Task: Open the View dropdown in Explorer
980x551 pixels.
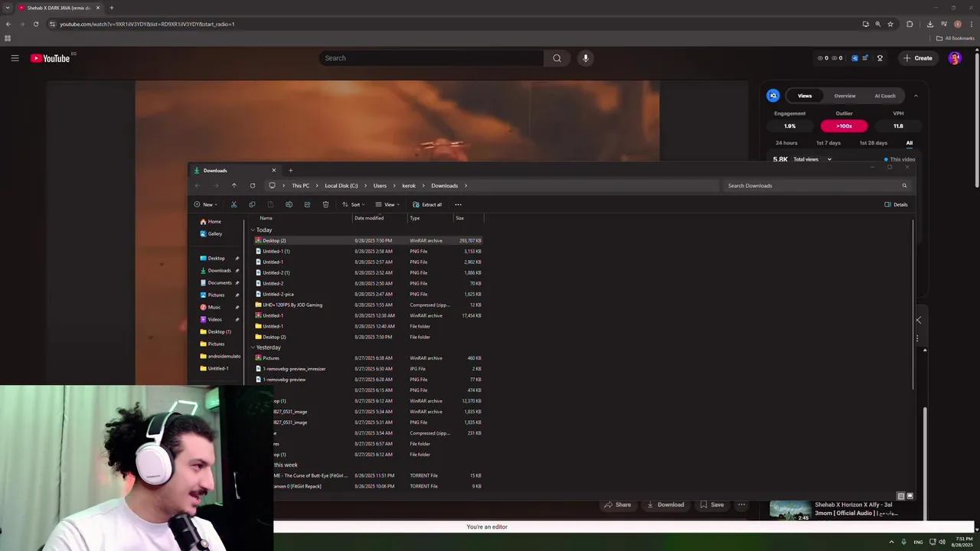Action: (387, 204)
